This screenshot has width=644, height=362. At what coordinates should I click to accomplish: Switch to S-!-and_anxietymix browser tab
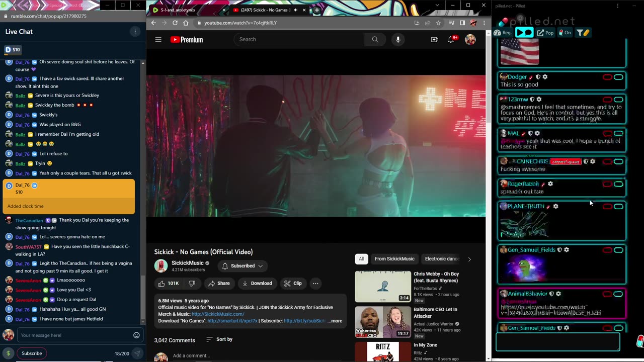[188, 10]
